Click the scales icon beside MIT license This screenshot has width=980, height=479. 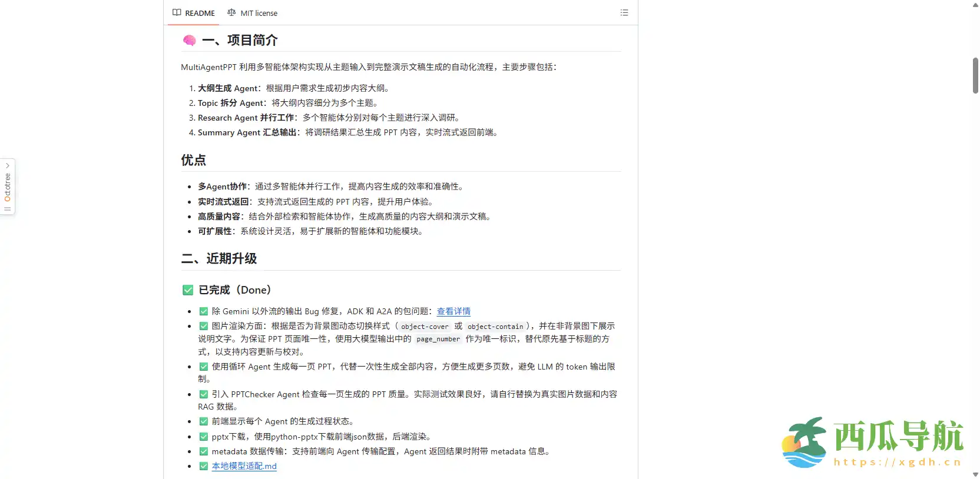pos(231,13)
